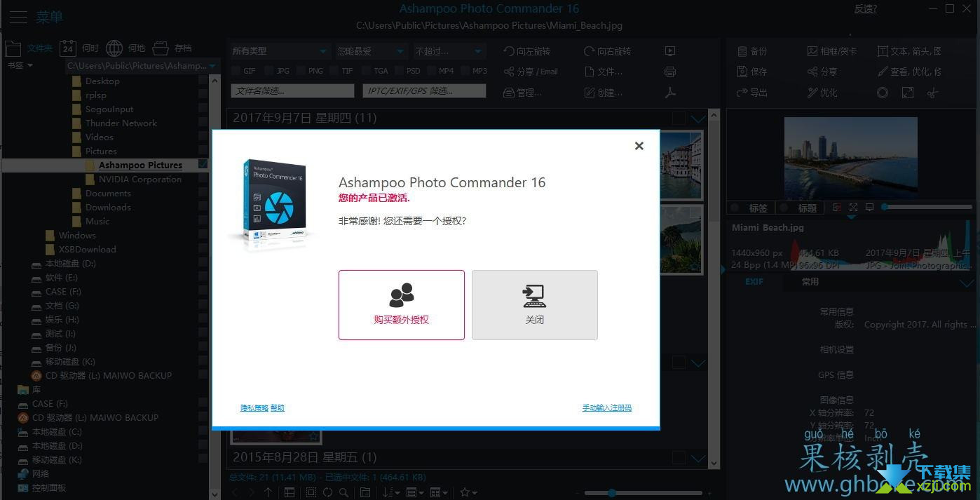
Task: Click 备份 backup in the right panel
Action: 752,51
